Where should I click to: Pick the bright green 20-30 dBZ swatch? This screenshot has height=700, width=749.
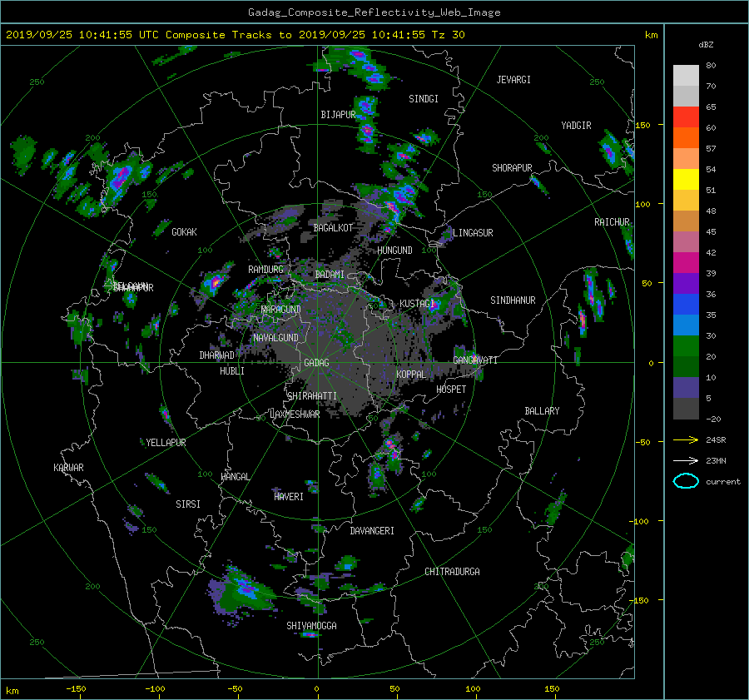[x=686, y=345]
